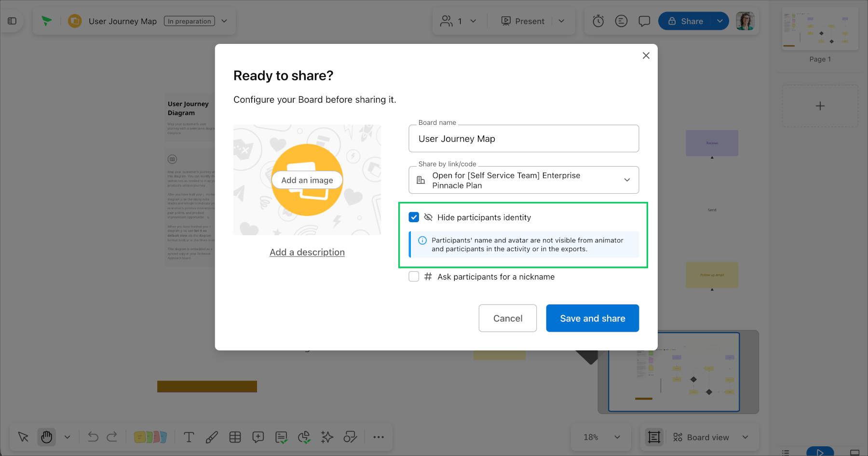Enable Ask participants for a nickname
Viewport: 868px width, 456px height.
[x=414, y=277]
